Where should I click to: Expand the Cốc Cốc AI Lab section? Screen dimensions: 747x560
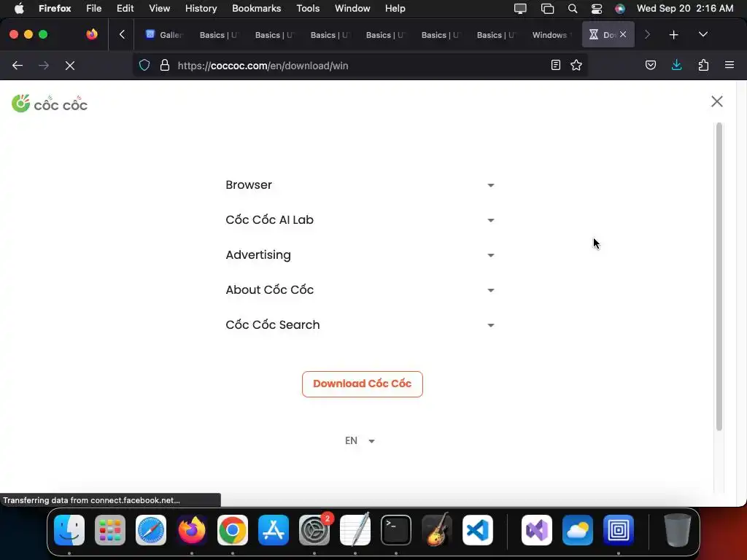360,220
